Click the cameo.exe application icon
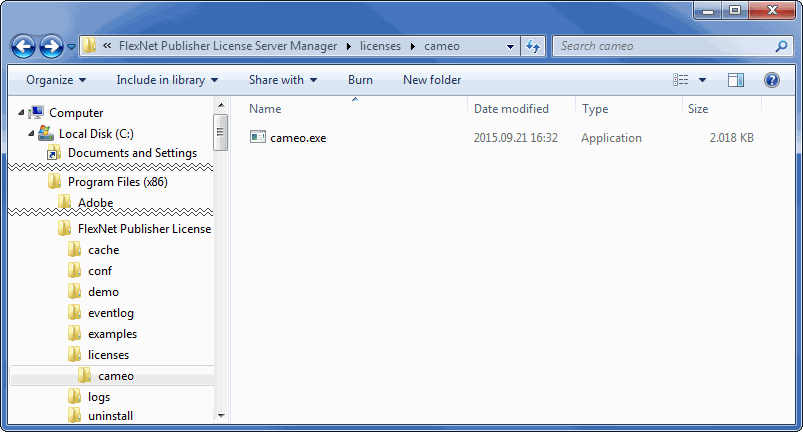 [x=258, y=137]
